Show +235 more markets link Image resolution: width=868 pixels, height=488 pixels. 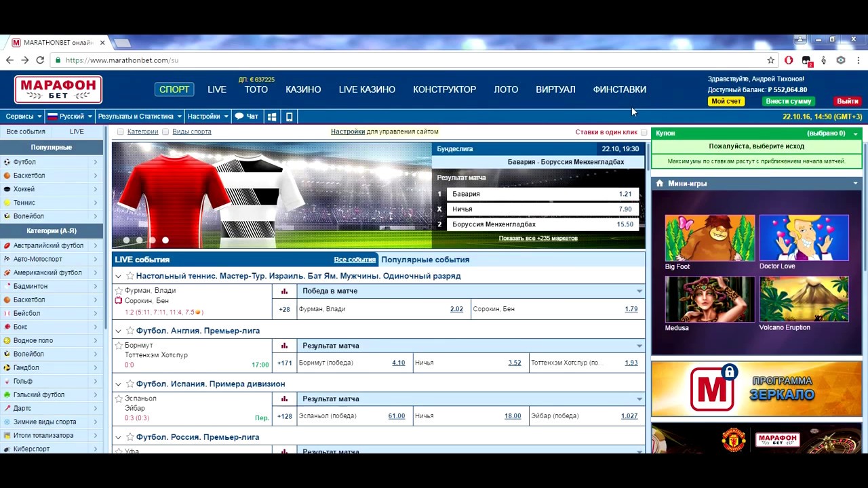click(538, 239)
